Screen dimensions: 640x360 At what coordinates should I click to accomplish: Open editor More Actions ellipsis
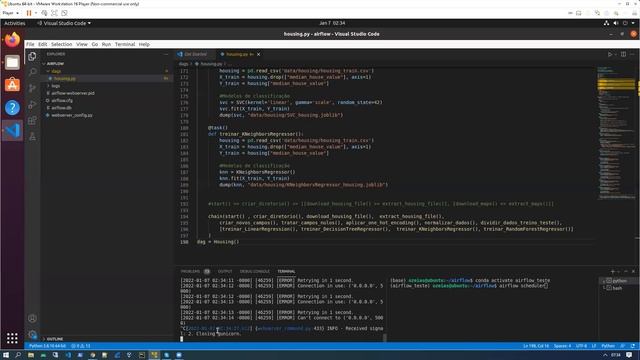click(632, 54)
